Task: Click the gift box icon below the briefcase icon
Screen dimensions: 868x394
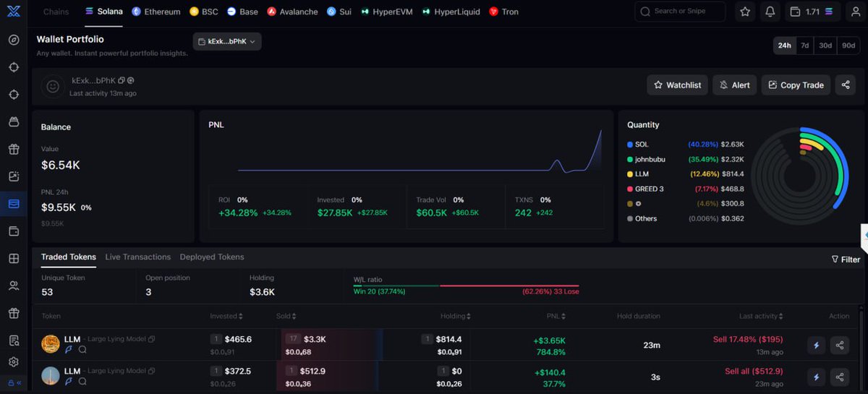Action: point(14,150)
